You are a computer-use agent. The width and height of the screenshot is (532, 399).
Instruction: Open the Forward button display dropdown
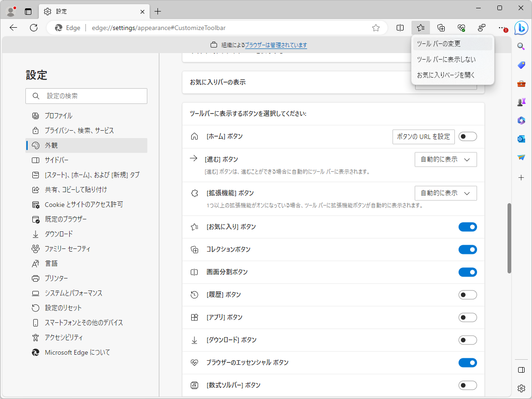point(445,159)
